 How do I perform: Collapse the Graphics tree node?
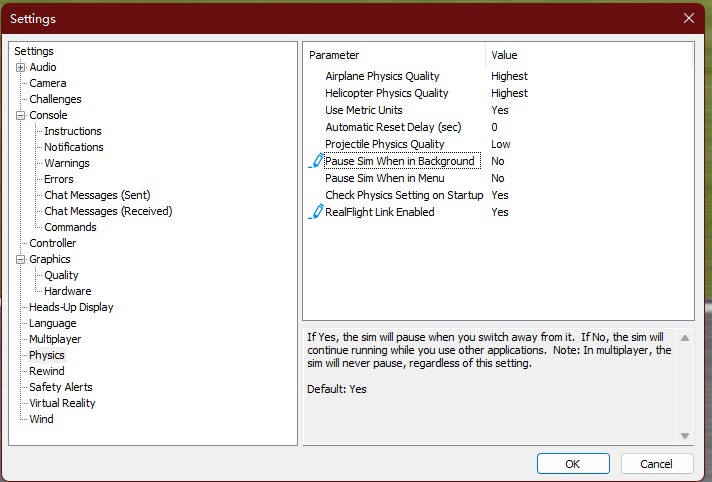pyautogui.click(x=20, y=259)
